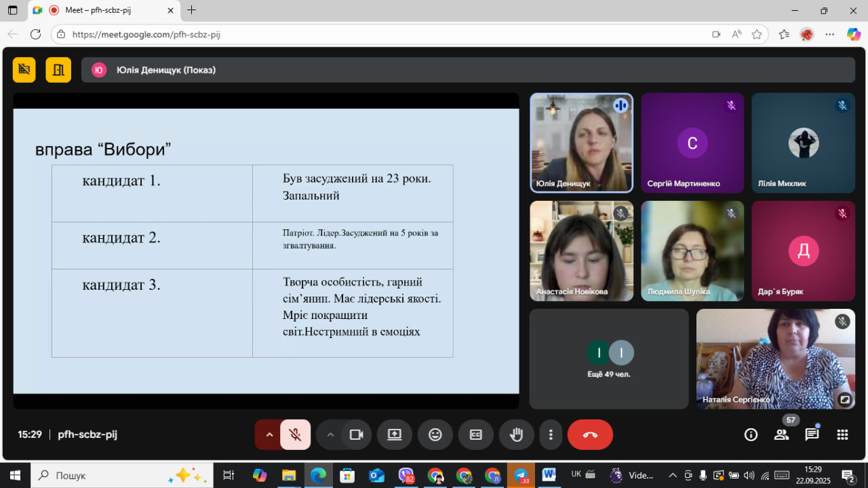Image resolution: width=868 pixels, height=488 pixels.
Task: Start screen sharing with present button
Action: click(395, 435)
